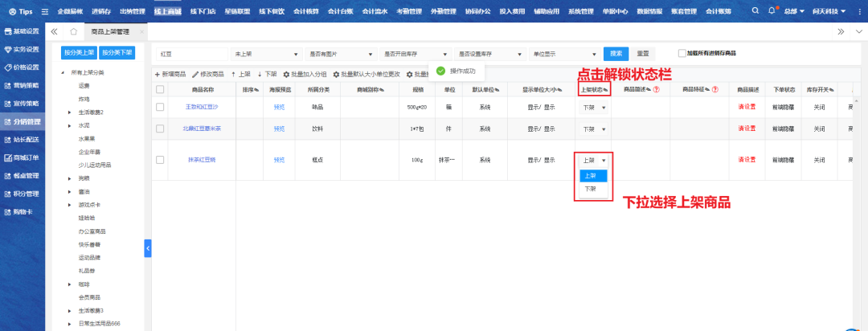Click the 按分类上架 button
Screen dimensions: 868x331
[79, 52]
